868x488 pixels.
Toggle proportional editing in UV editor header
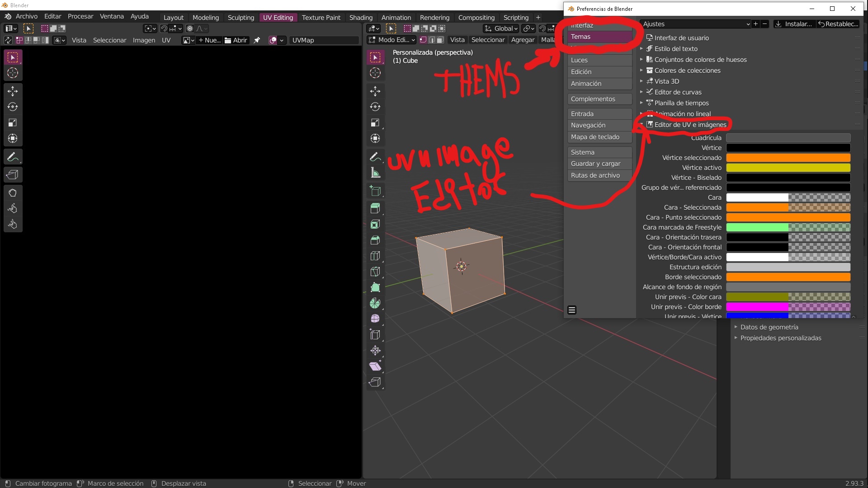[x=190, y=28]
